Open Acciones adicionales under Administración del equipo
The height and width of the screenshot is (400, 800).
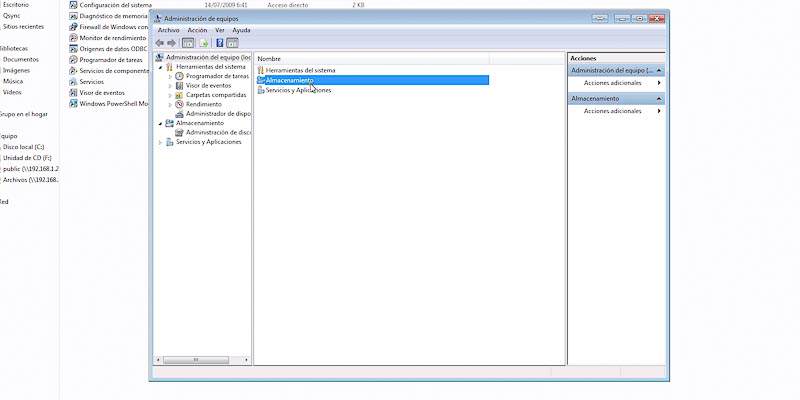(616, 83)
